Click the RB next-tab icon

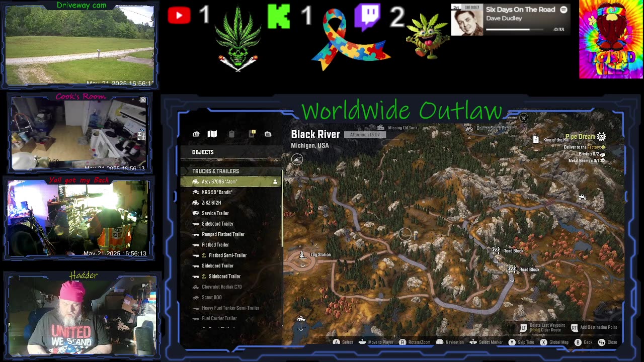coord(268,134)
